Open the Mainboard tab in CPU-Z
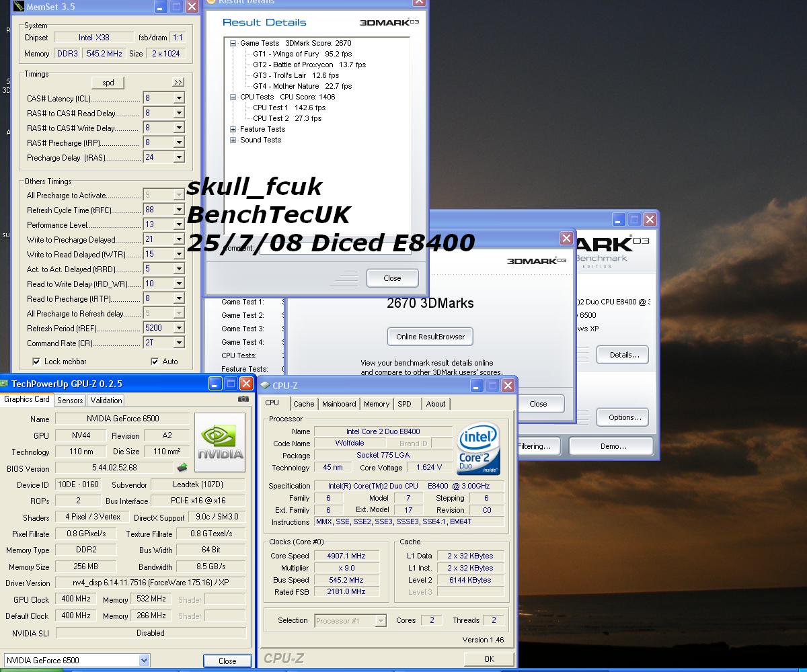Viewport: 807px width, 672px height. tap(339, 404)
